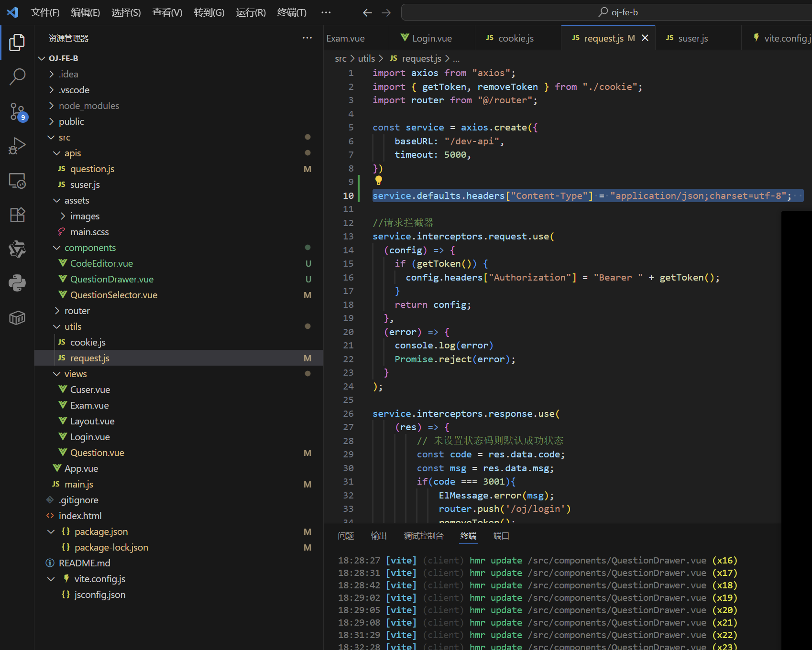
Task: Expand the node_modules folder
Action: click(x=179, y=106)
